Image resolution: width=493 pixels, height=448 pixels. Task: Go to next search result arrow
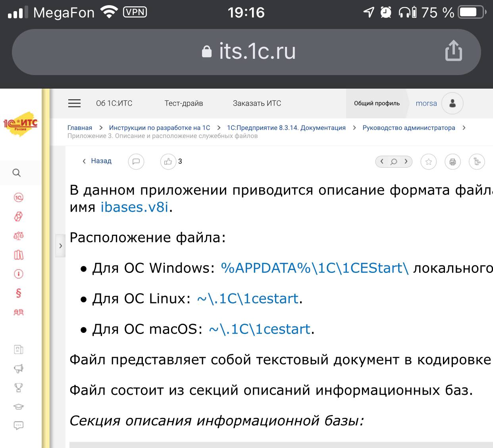[406, 161]
